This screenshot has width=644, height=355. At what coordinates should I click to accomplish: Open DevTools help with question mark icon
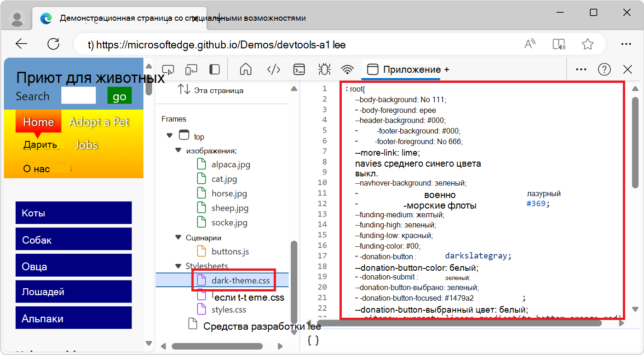(x=604, y=69)
